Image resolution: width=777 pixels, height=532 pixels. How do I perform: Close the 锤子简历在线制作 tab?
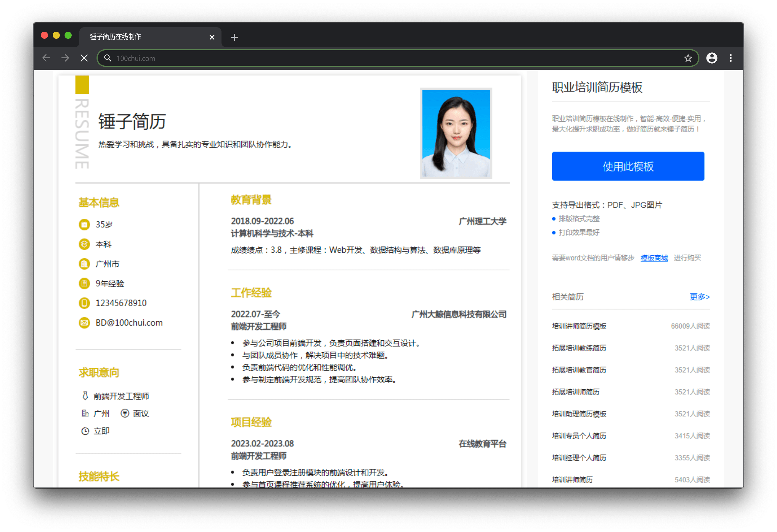212,37
